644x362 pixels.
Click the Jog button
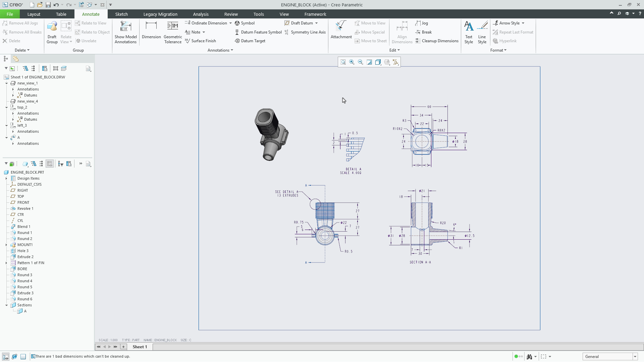tap(422, 23)
